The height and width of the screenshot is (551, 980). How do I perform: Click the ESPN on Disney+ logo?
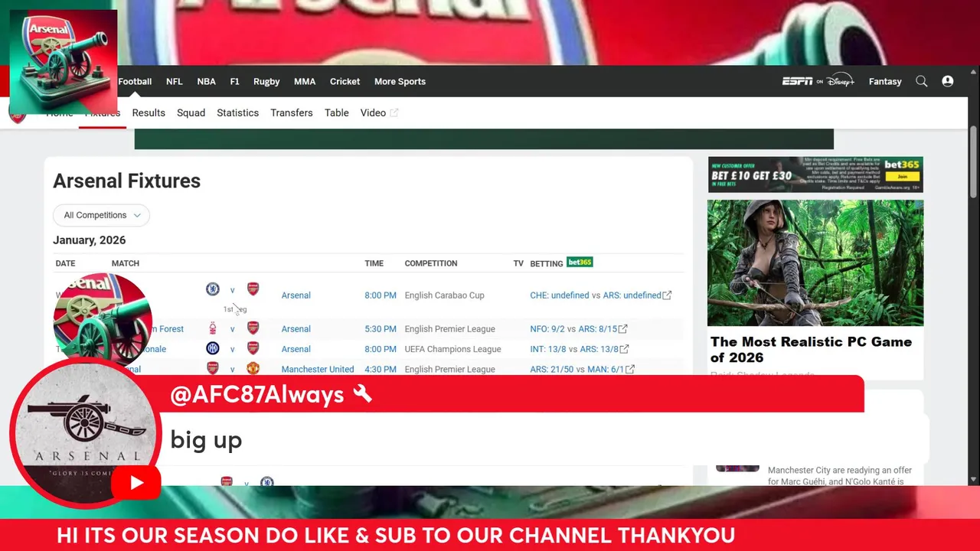coord(818,81)
